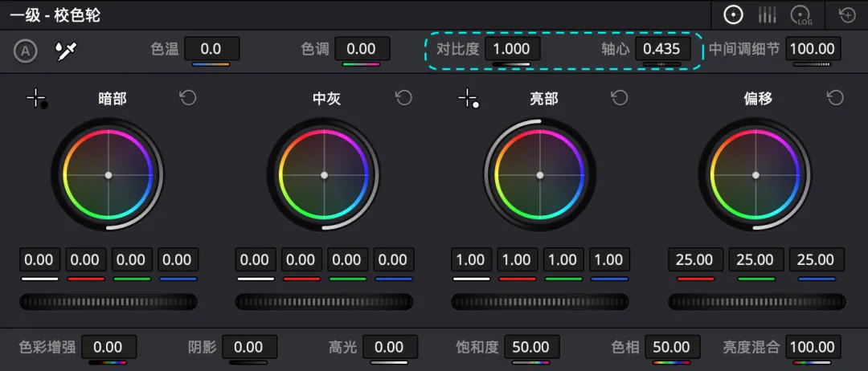This screenshot has width=868, height=371.
Task: Pick black point with 暗部 crosshair picker
Action: (36, 99)
